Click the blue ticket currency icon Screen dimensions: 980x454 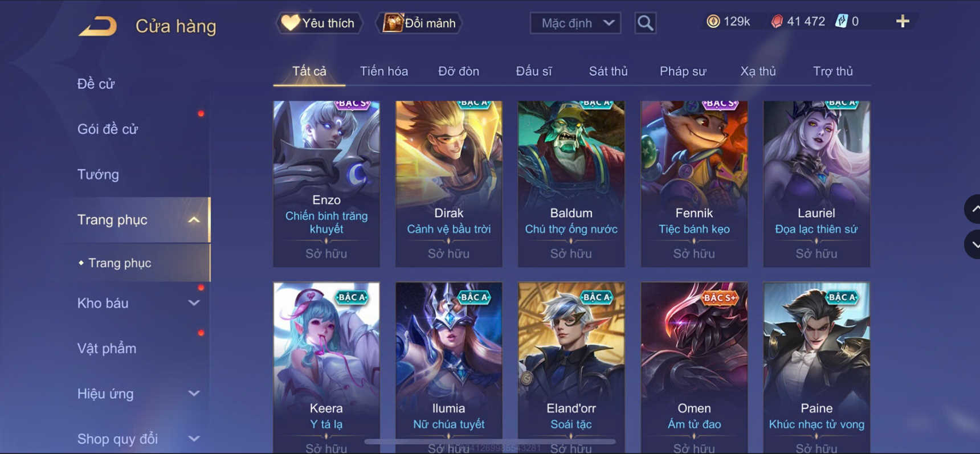coord(841,22)
